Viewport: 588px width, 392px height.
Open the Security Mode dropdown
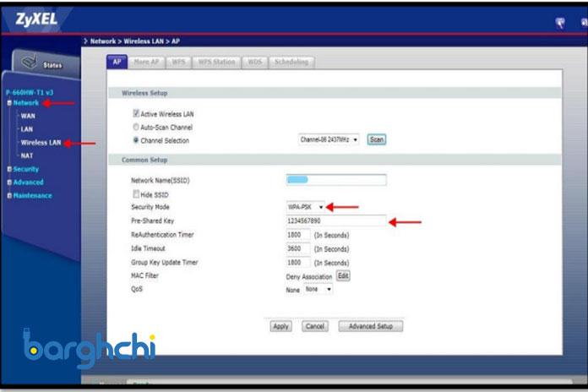(x=306, y=207)
